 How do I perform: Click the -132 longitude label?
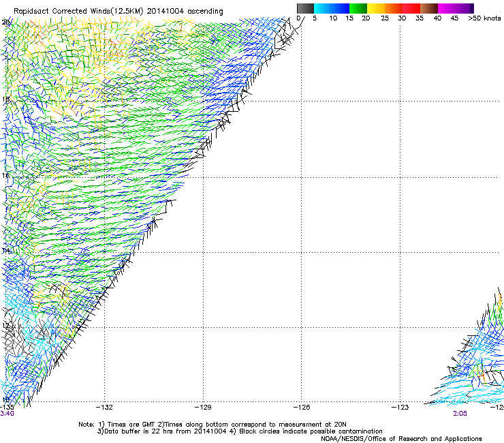coord(104,408)
